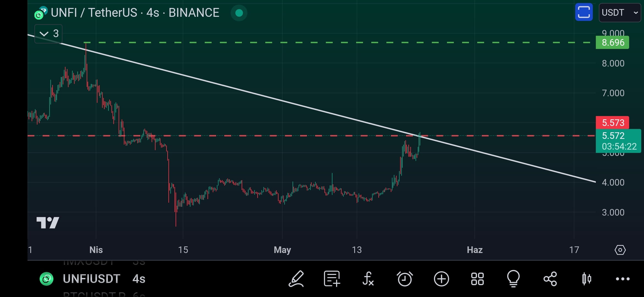
Task: Open ideas via the lightbulb icon
Action: click(513, 279)
